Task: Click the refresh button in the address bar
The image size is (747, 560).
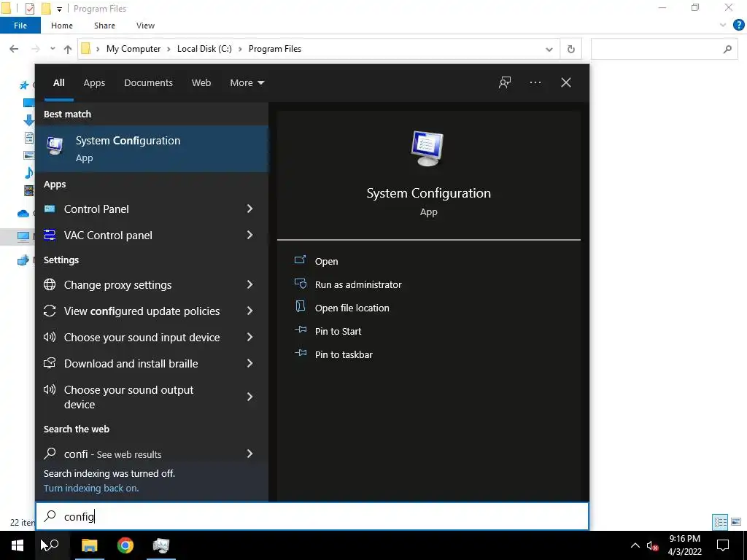Action: tap(570, 49)
